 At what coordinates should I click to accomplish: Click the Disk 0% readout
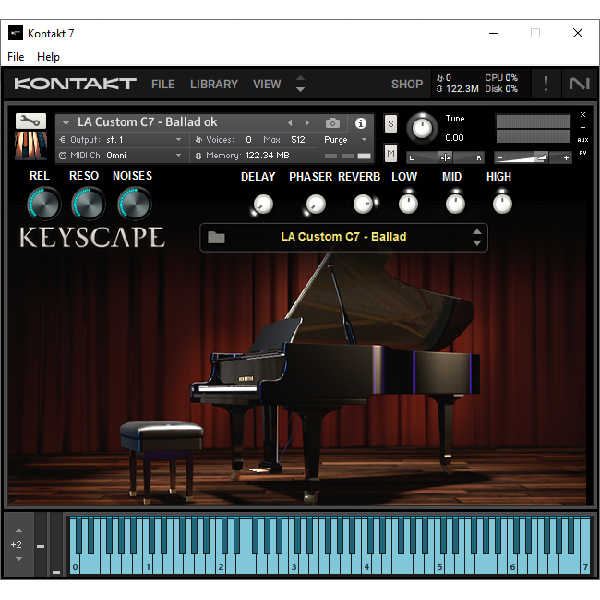click(501, 89)
